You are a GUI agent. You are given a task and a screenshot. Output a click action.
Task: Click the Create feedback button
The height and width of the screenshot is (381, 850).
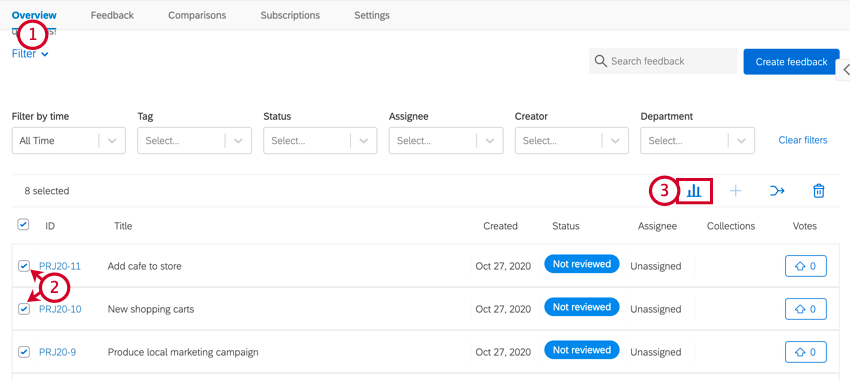click(x=791, y=62)
